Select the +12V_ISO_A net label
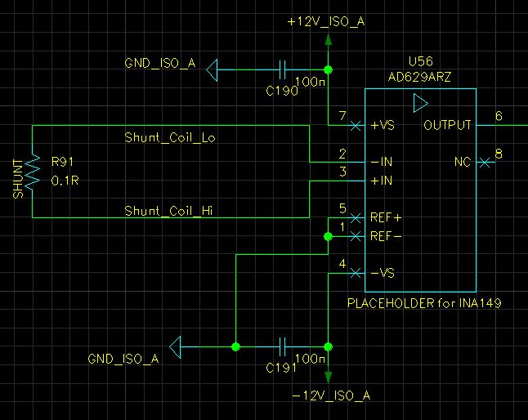Screen dimensions: 528x420 [x=325, y=22]
